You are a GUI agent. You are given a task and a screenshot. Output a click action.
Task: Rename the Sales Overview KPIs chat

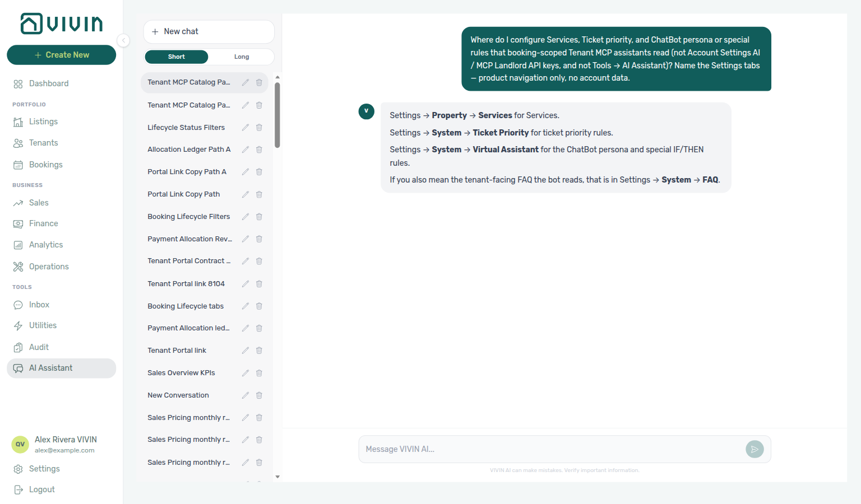[245, 373]
